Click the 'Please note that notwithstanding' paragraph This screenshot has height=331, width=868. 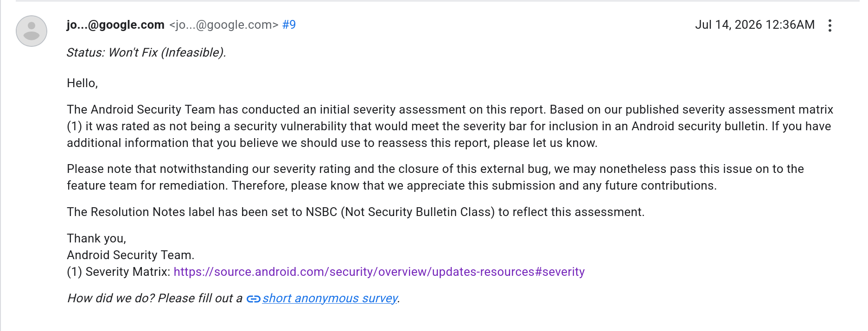coord(435,177)
